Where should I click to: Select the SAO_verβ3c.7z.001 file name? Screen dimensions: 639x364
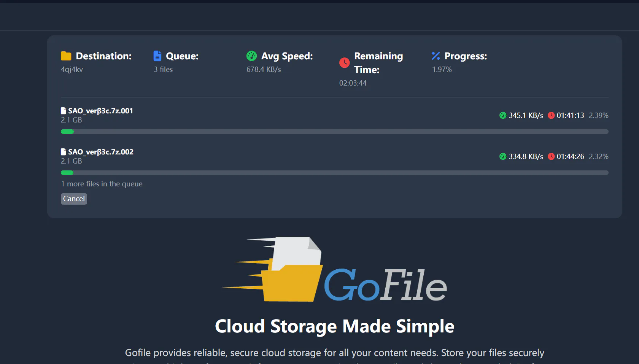[101, 111]
